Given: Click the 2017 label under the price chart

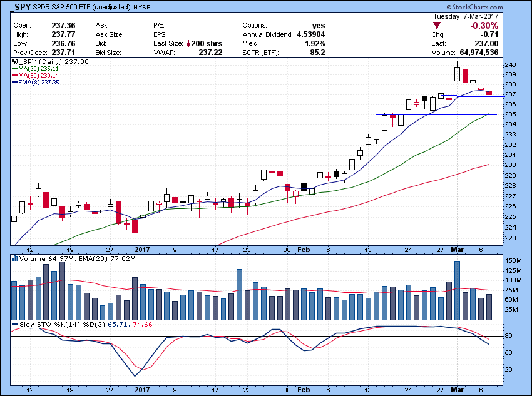Looking at the screenshot, I should tap(142, 250).
